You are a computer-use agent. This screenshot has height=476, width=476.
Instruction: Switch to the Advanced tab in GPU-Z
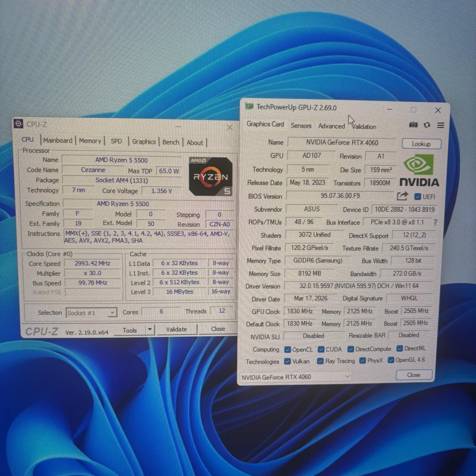(x=331, y=126)
